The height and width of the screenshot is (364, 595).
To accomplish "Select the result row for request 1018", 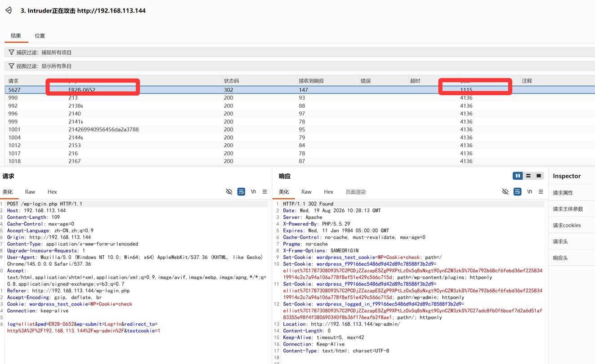I will pos(300,161).
